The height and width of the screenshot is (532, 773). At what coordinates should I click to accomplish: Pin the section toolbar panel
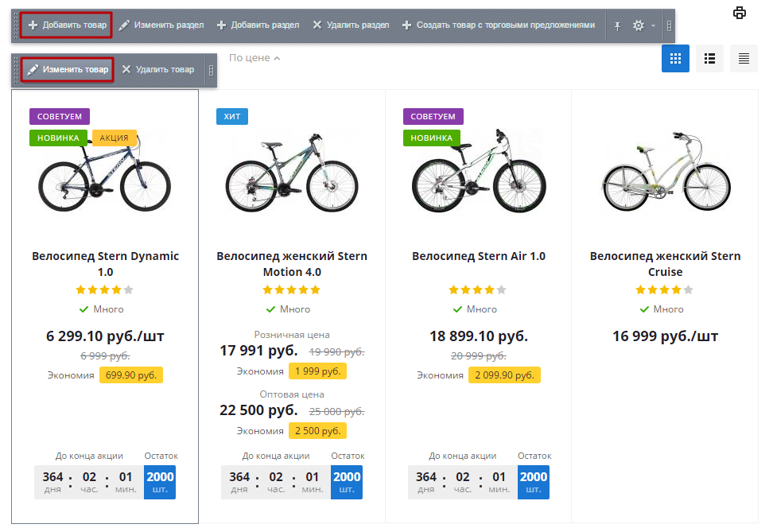tap(617, 25)
